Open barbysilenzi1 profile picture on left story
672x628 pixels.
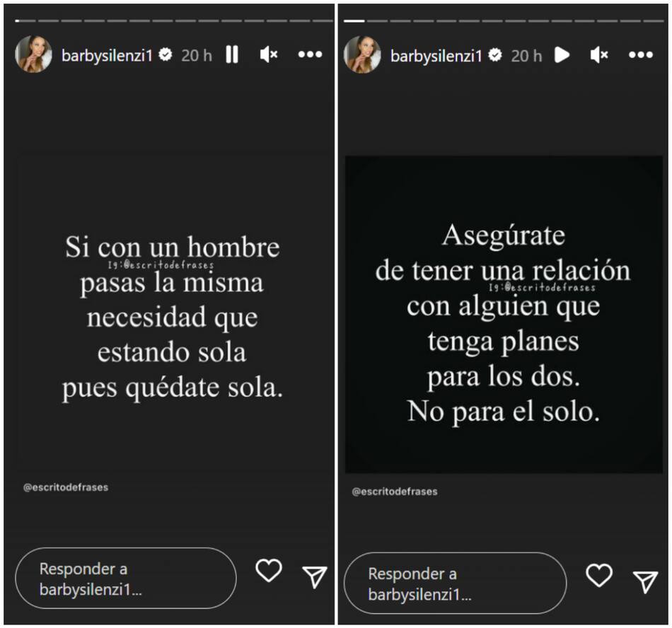click(x=33, y=54)
